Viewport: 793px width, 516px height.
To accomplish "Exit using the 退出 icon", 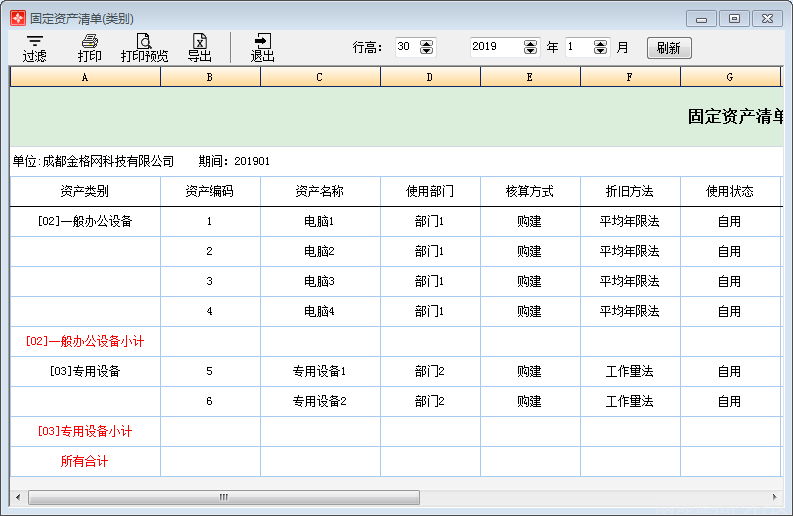I will pyautogui.click(x=262, y=47).
